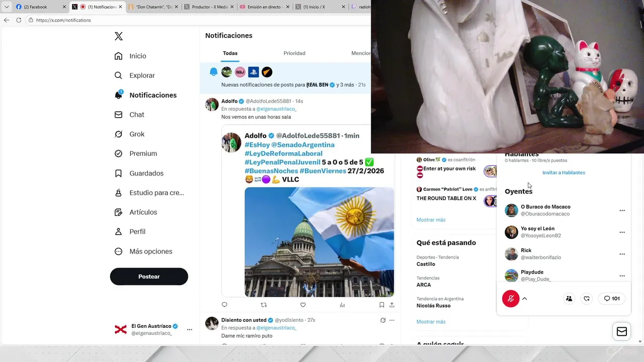The width and height of the screenshot is (644, 362).
Task: Open the PlayStation avatar in new posts notification
Action: (254, 72)
